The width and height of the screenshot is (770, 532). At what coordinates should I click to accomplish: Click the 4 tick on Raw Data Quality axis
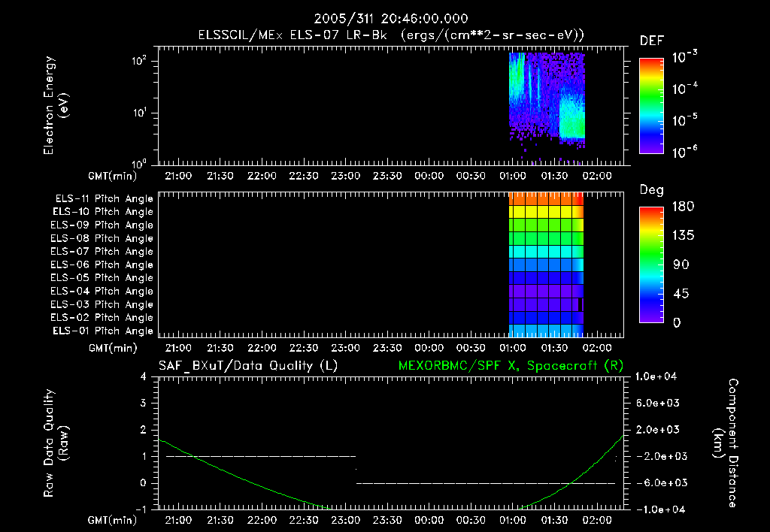[144, 376]
